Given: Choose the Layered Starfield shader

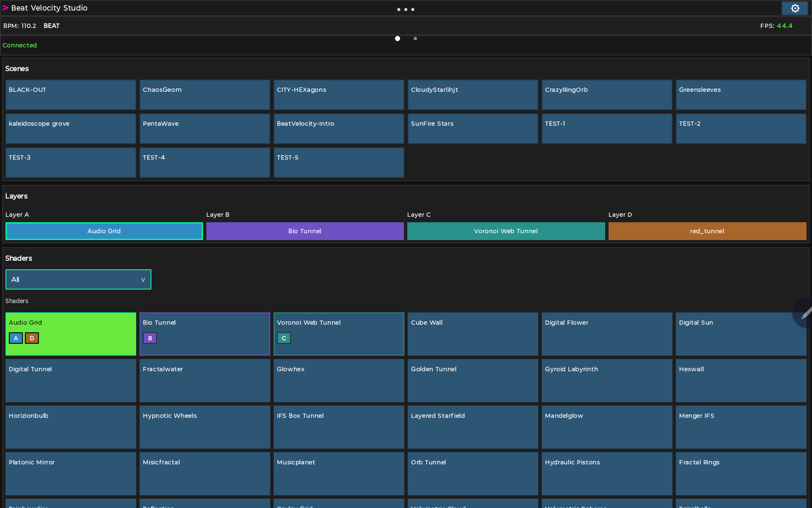Looking at the screenshot, I should coord(473,427).
